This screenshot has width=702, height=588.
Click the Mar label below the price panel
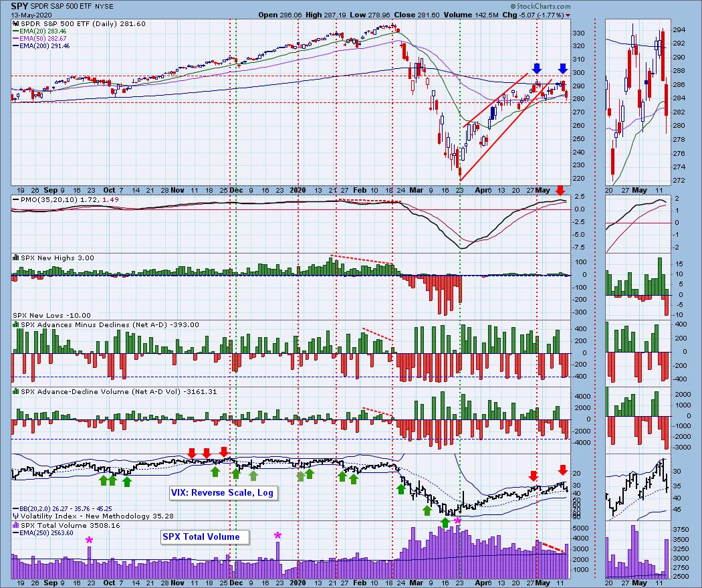pyautogui.click(x=416, y=190)
